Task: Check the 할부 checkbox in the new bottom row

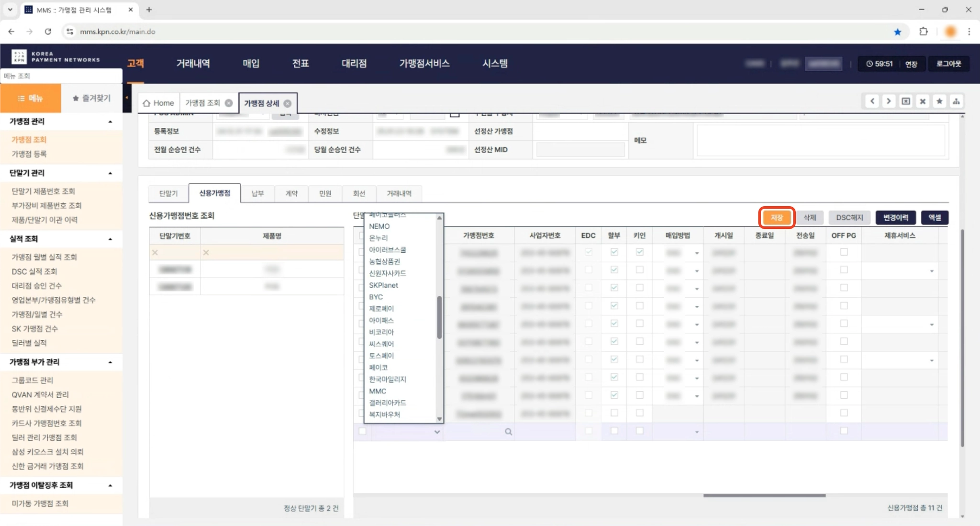Action: coord(614,431)
